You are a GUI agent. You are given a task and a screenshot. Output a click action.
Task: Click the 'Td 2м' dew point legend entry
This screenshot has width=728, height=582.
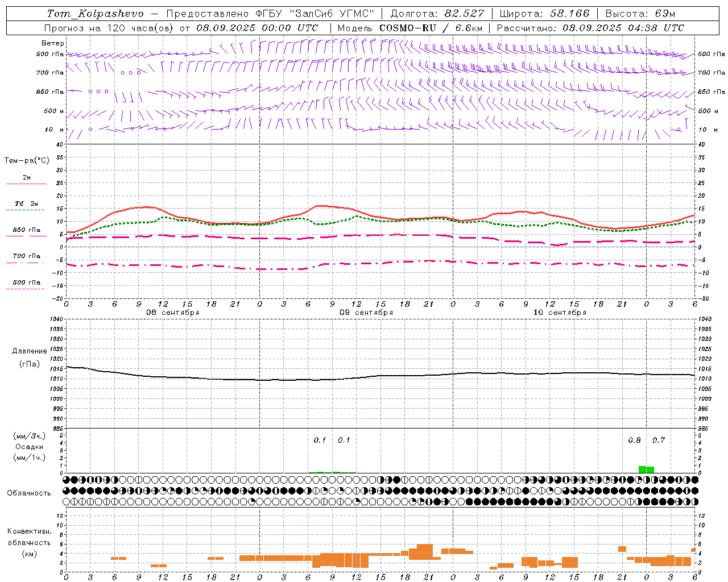coord(27,203)
